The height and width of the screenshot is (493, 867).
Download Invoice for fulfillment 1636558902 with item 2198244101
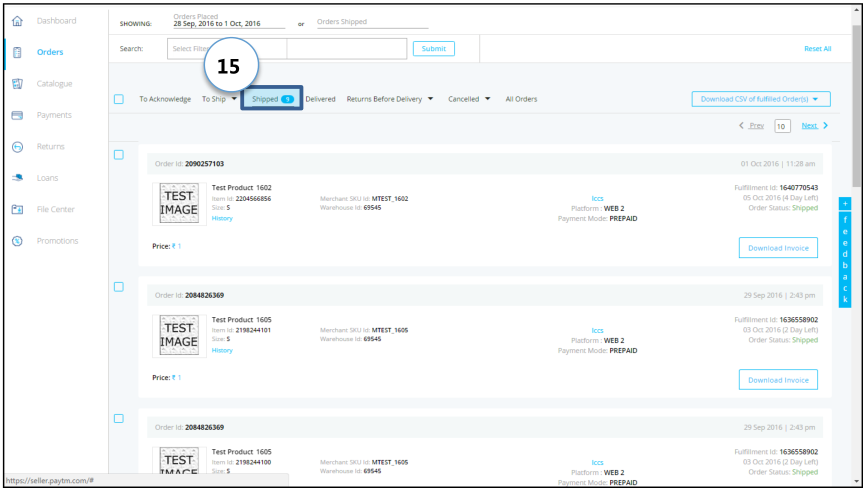tap(779, 380)
